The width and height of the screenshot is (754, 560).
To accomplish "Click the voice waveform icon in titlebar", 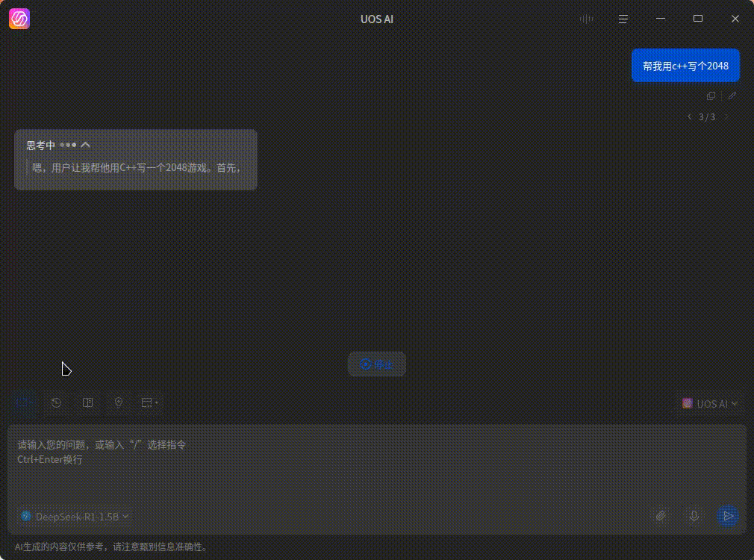I will click(x=586, y=19).
